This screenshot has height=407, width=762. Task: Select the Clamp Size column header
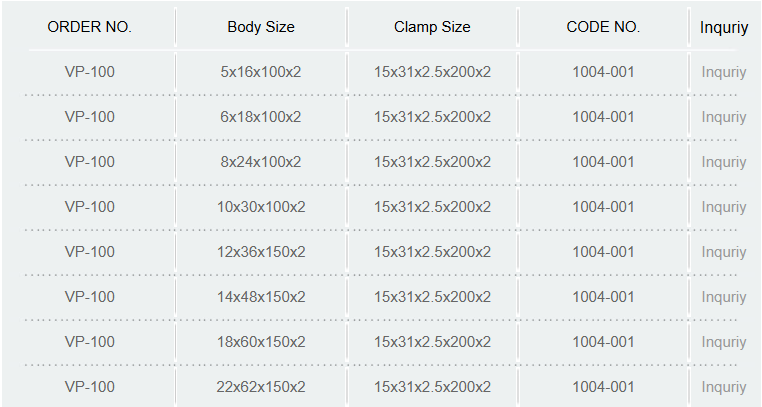click(432, 27)
